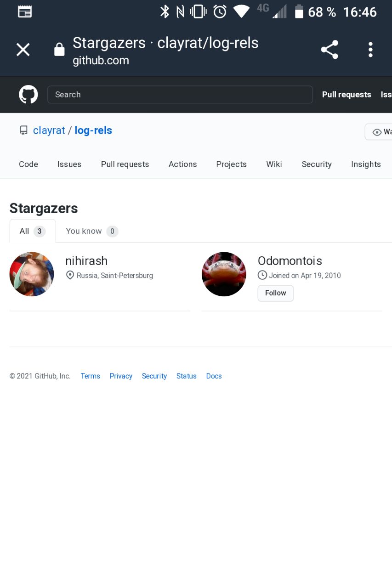392x588 pixels.
Task: Tap the Wi-Fi status icon
Action: (x=242, y=11)
